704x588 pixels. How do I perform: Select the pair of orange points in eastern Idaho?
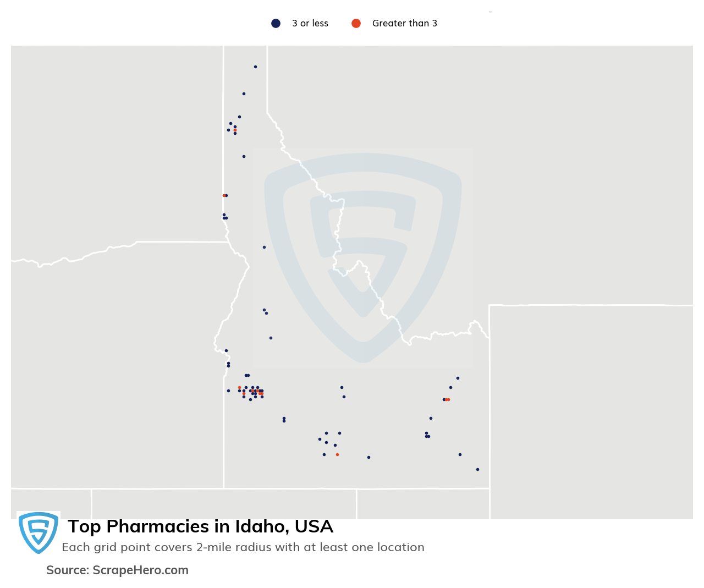447,399
